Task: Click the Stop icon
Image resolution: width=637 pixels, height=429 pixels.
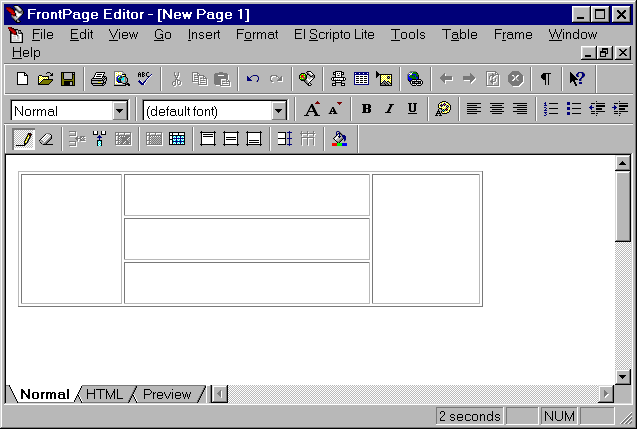Action: click(x=516, y=78)
